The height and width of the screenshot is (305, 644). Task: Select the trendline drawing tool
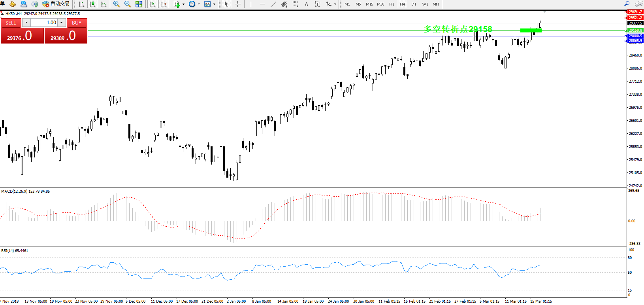pos(273,4)
